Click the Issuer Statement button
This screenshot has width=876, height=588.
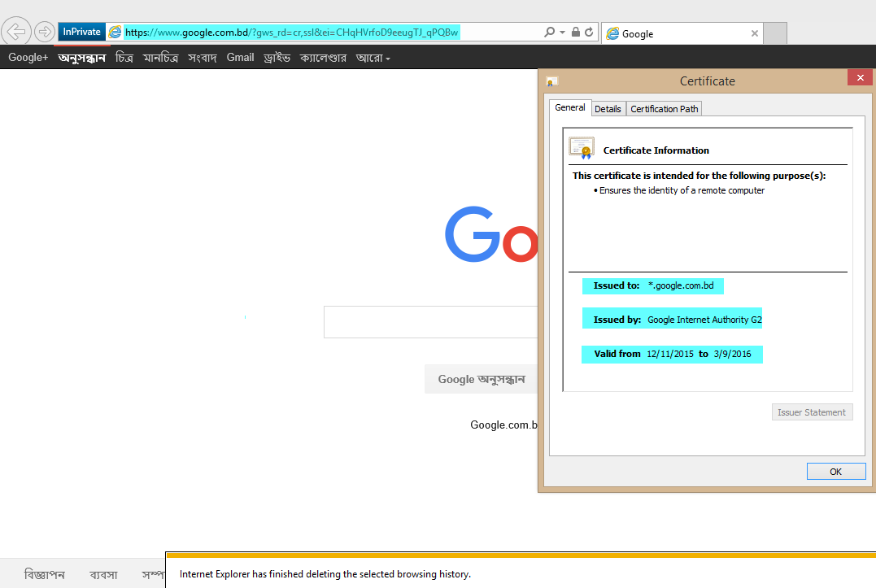[812, 412]
